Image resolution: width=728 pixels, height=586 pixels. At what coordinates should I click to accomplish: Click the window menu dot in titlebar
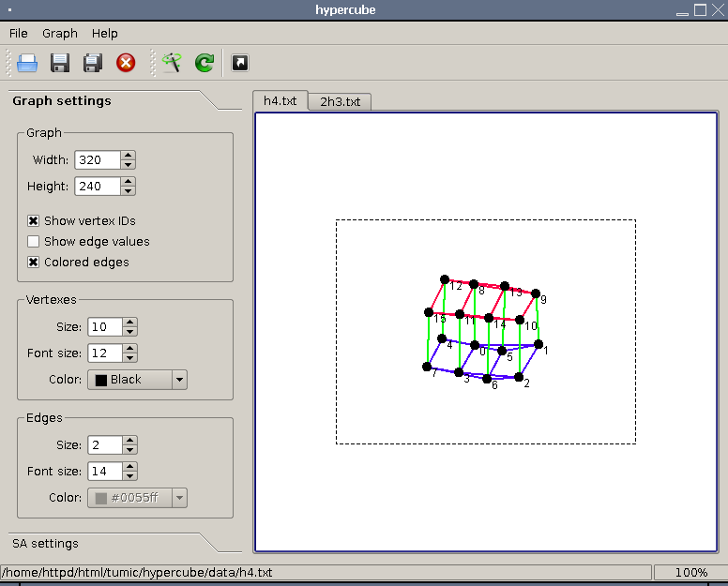point(10,9)
